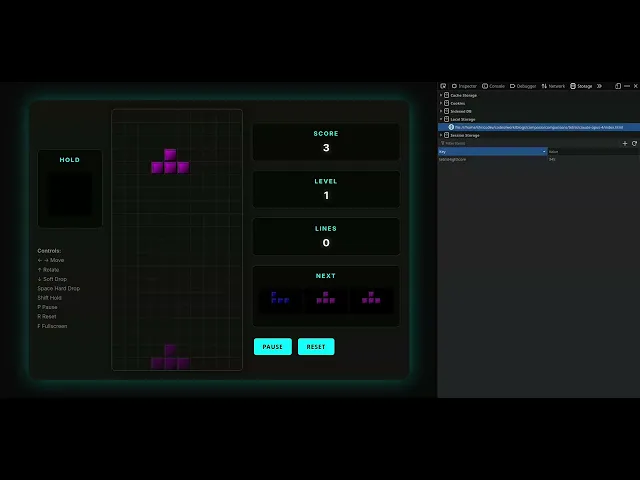Click the falling purple T-piece
The width and height of the screenshot is (640, 480).
click(170, 161)
